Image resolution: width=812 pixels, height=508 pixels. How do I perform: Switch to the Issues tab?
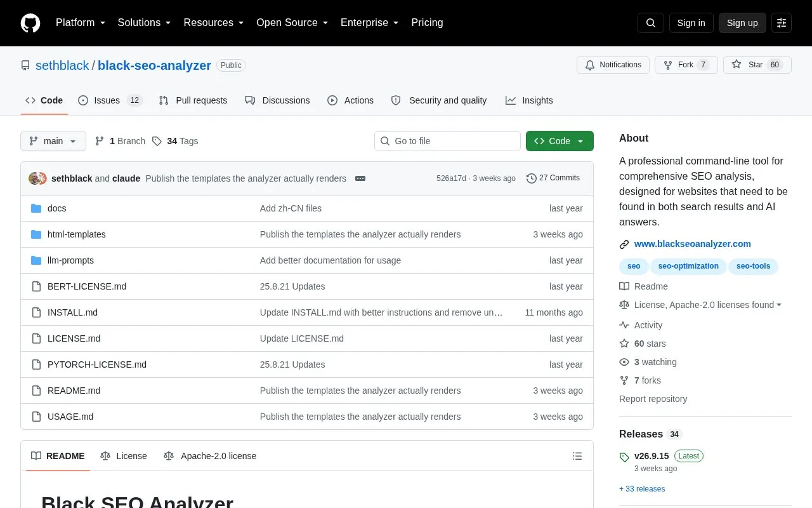coord(110,100)
